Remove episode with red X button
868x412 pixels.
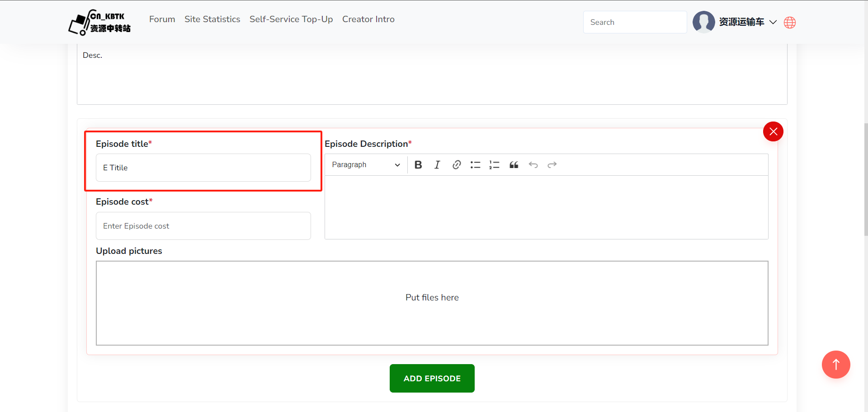(x=773, y=131)
